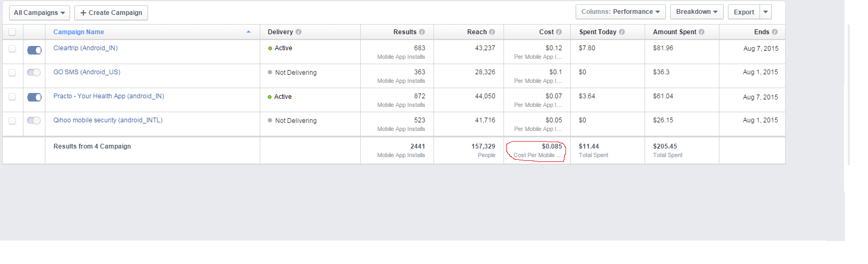This screenshot has width=868, height=264.
Task: Open the arrow dropdown beside Export
Action: [x=766, y=12]
